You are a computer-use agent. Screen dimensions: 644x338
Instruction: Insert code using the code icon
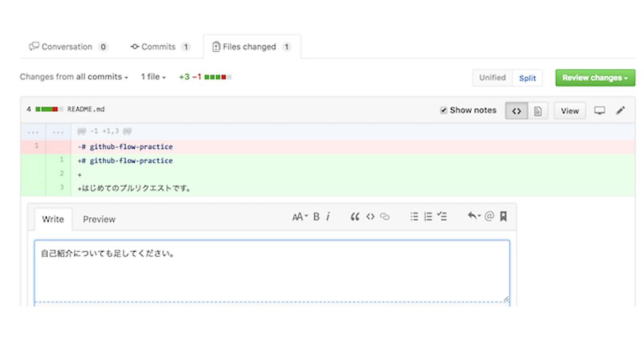370,217
